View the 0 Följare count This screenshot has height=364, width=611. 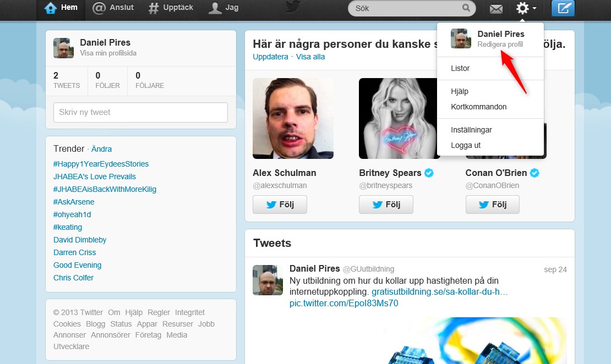tap(150, 80)
